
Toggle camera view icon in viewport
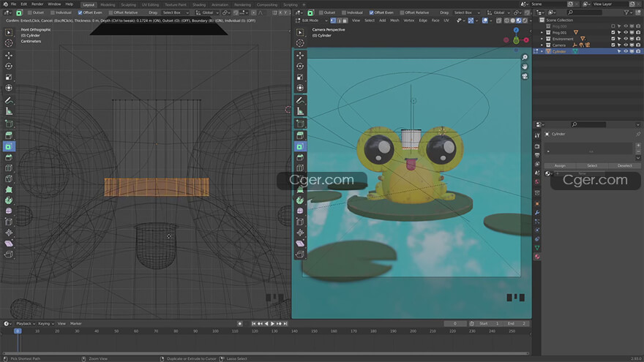(525, 78)
